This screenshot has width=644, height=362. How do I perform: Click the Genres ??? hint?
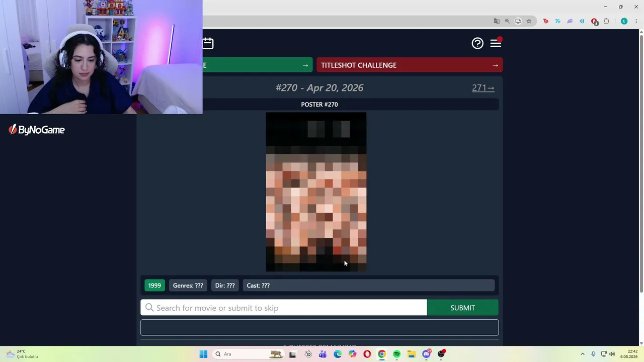(188, 286)
